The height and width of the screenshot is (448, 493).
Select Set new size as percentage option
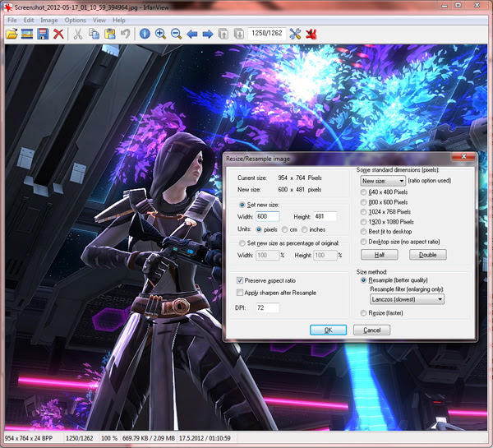242,243
